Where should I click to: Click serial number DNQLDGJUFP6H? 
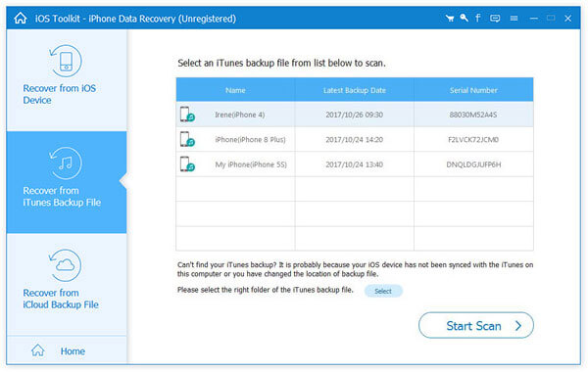pyautogui.click(x=473, y=164)
